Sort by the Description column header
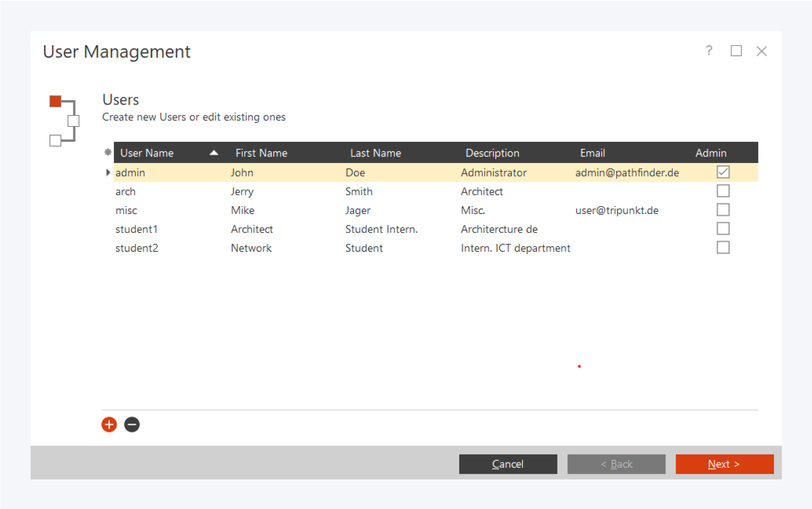 (492, 153)
